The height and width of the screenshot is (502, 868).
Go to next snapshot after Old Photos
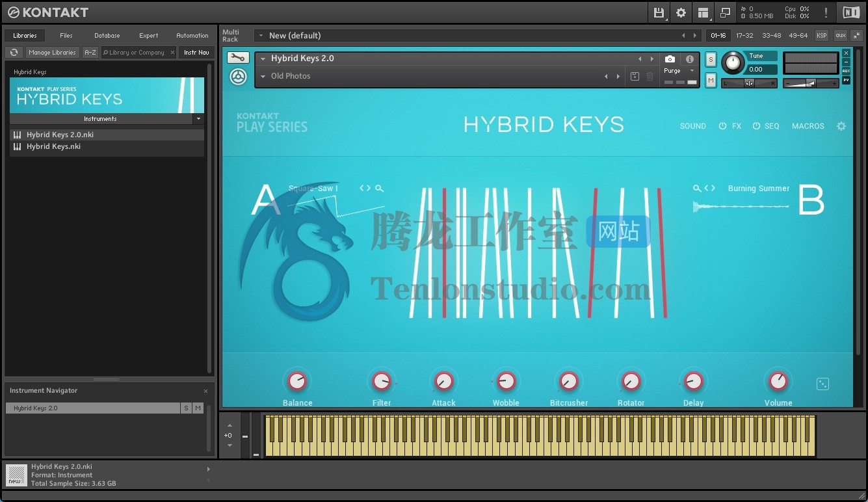618,76
